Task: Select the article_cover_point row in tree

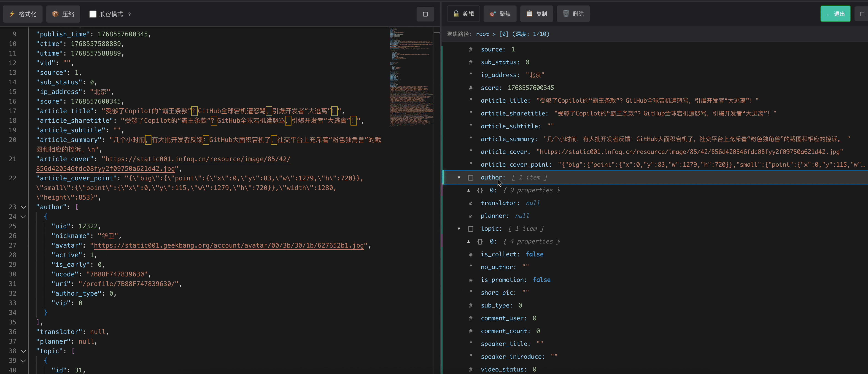Action: [655, 165]
